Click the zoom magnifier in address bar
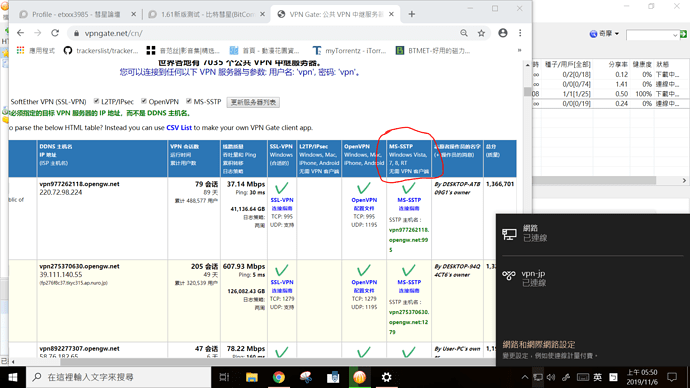690x388 pixels. coord(464,33)
